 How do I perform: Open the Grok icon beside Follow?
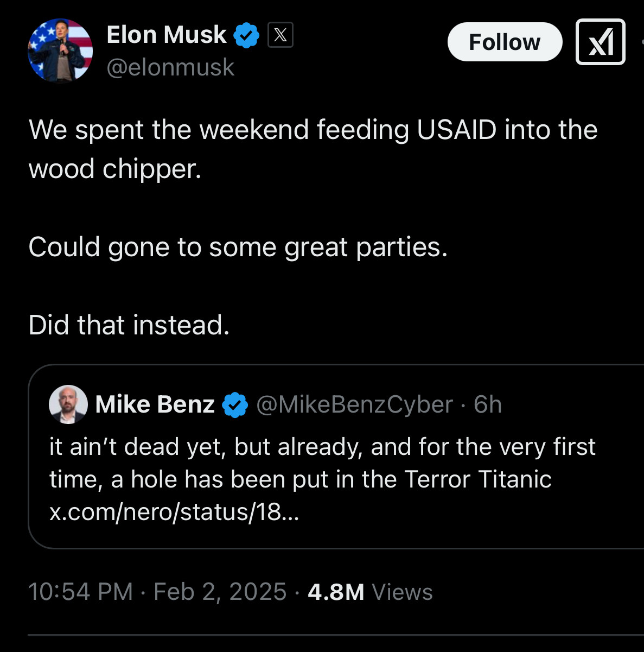(x=601, y=42)
